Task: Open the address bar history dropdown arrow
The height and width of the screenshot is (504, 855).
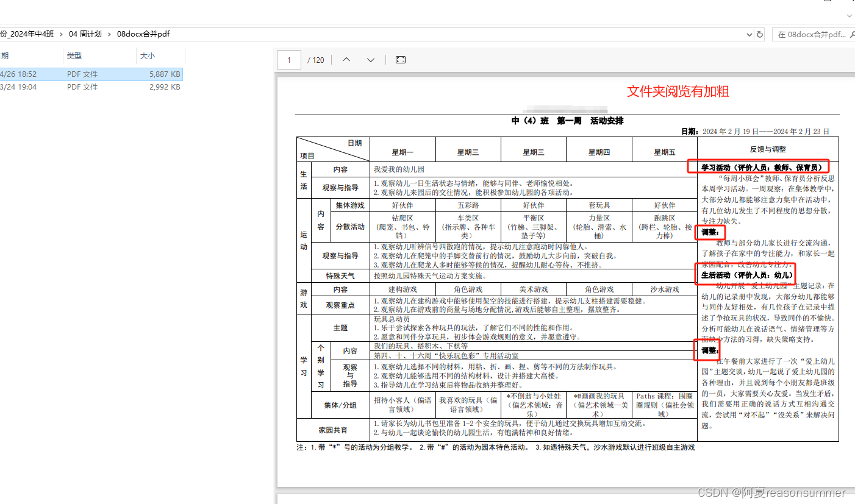Action: click(x=749, y=34)
